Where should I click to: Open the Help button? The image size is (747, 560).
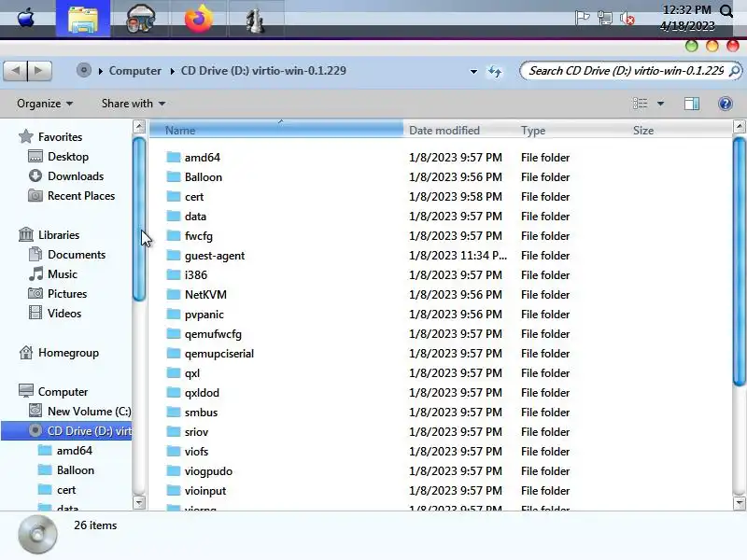click(x=726, y=104)
